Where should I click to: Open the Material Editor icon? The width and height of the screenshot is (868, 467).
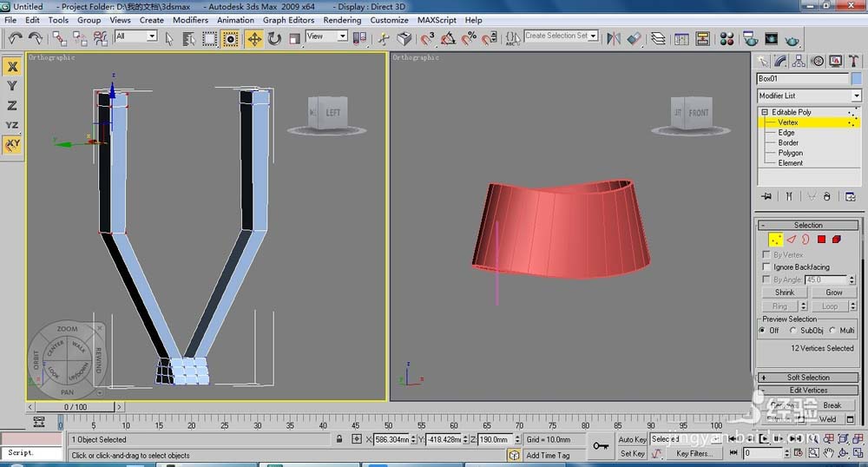click(727, 38)
